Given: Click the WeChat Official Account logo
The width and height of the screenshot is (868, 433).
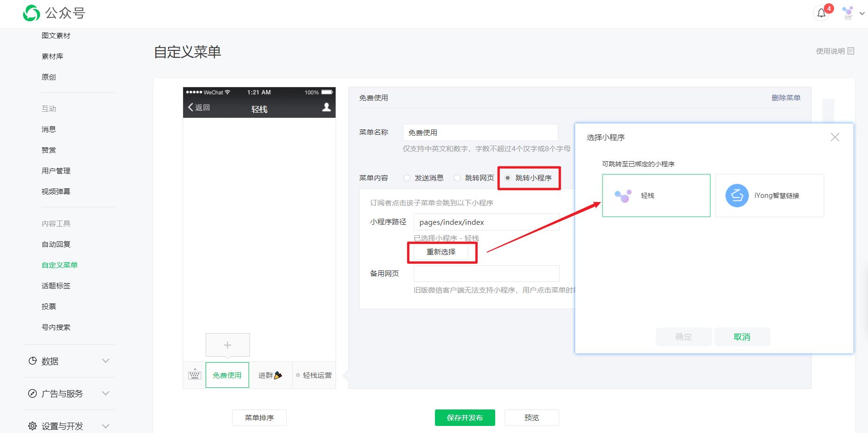Looking at the screenshot, I should [54, 13].
